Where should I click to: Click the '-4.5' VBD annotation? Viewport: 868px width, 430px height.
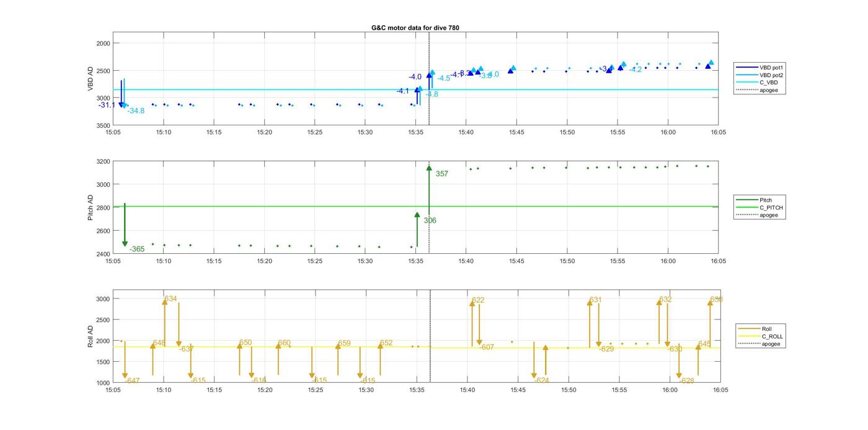(x=444, y=78)
